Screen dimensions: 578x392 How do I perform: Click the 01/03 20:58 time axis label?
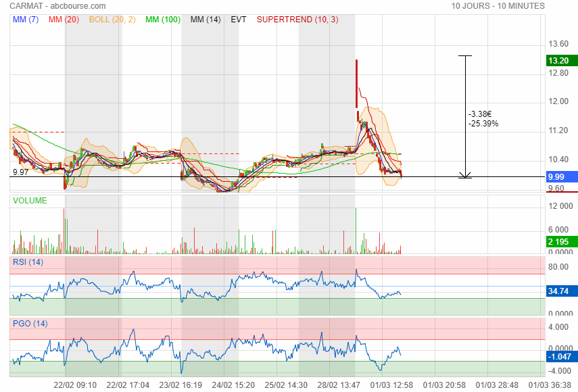coord(444,385)
